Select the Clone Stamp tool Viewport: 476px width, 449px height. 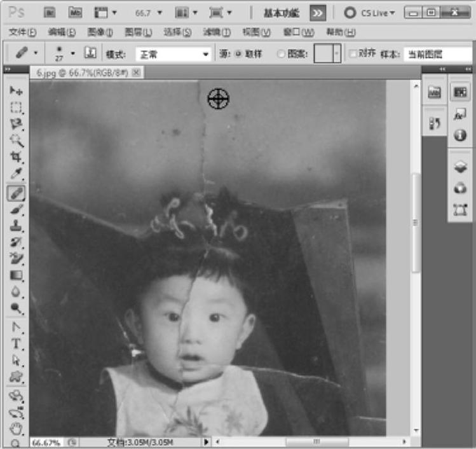point(16,225)
